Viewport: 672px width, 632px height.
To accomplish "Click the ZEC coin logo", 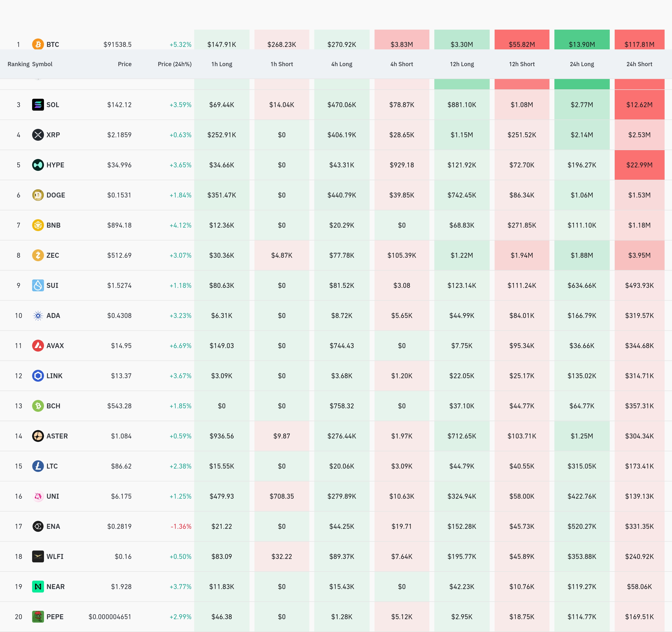I will (x=38, y=255).
